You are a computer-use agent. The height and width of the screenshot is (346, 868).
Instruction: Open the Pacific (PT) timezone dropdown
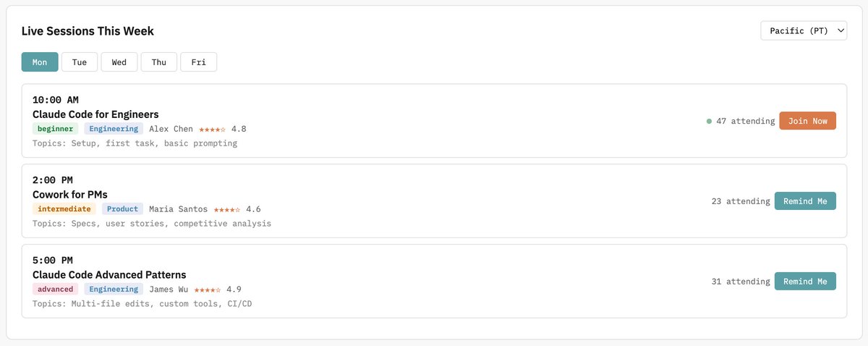(803, 30)
